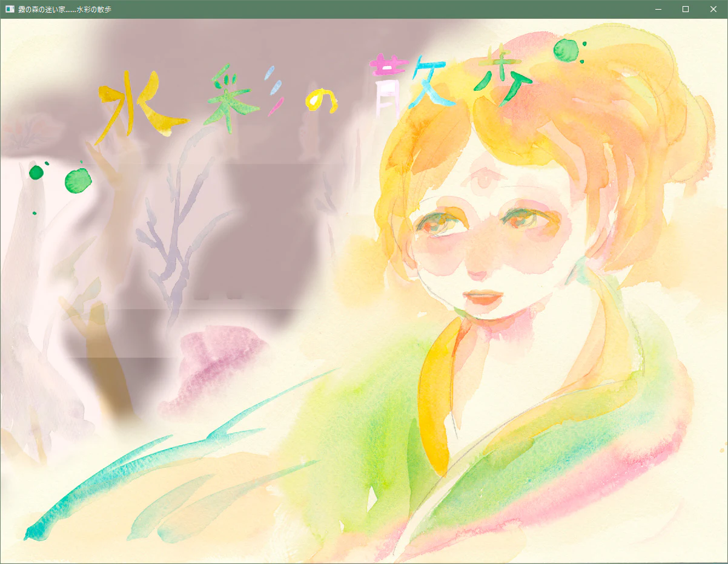Maximize the game window

point(686,9)
